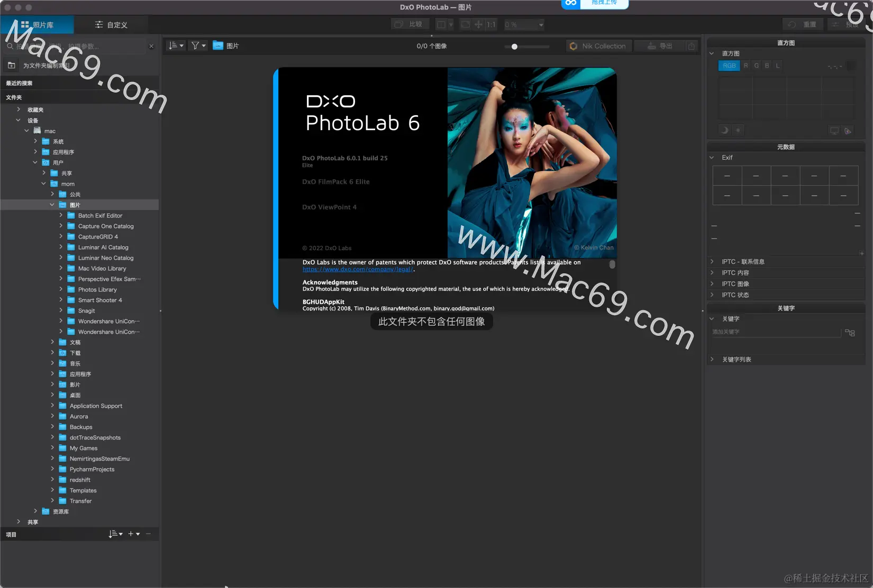873x588 pixels.
Task: Collapse the Exif metadata section
Action: click(x=712, y=158)
